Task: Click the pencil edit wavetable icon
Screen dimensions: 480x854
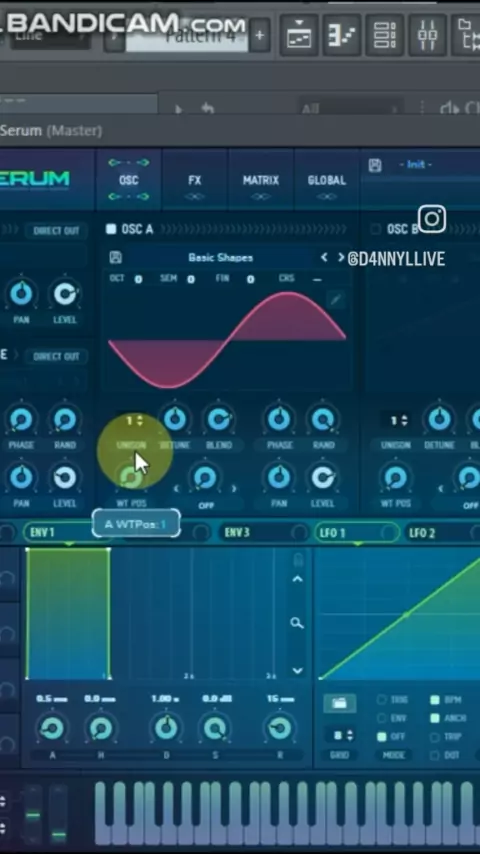Action: click(336, 299)
